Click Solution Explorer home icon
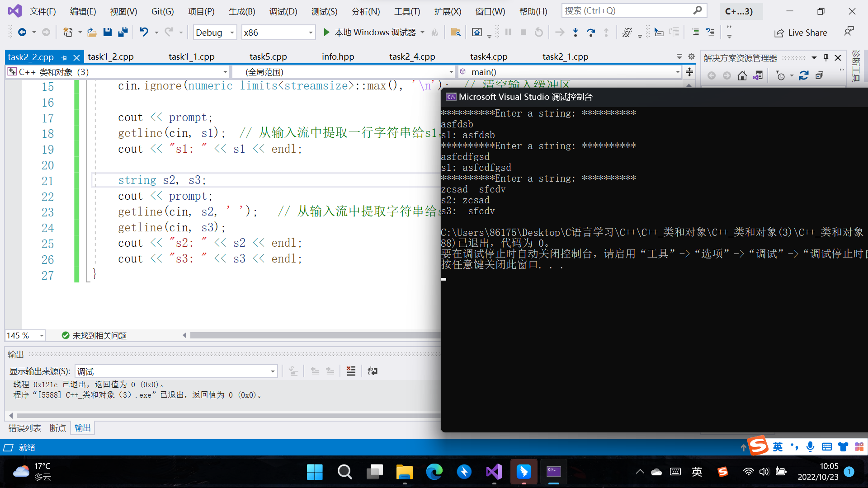 (742, 75)
